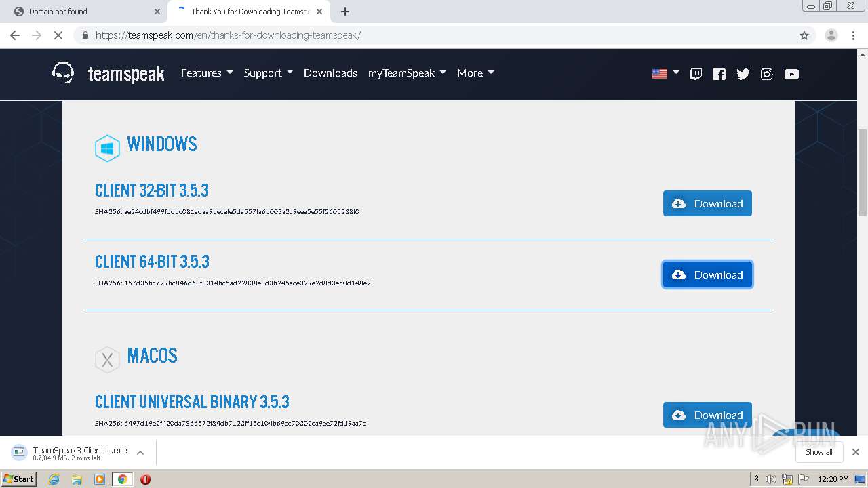Viewport: 868px width, 488px height.
Task: Download Client 32-bit 3.5.3
Action: click(x=707, y=203)
